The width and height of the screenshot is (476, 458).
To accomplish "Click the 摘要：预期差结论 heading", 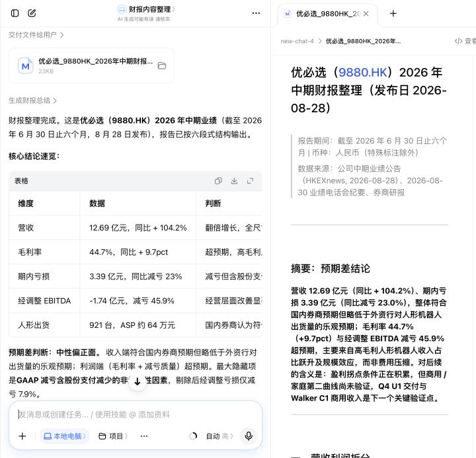I will click(x=331, y=268).
